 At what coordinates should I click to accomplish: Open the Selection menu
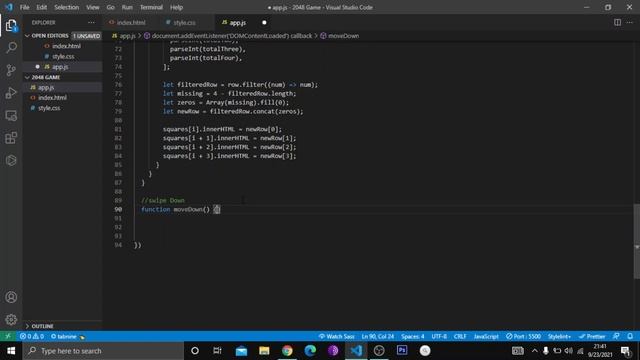[x=67, y=7]
